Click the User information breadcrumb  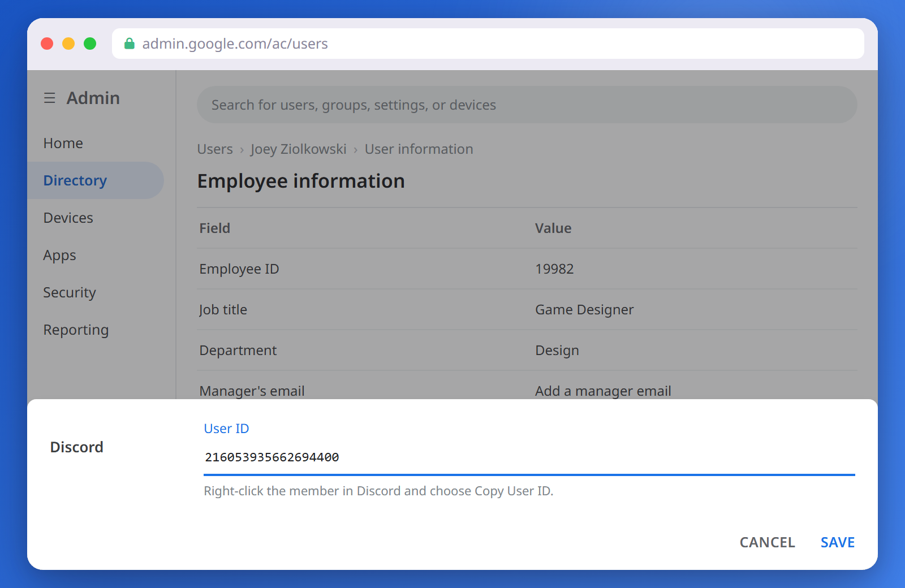419,149
